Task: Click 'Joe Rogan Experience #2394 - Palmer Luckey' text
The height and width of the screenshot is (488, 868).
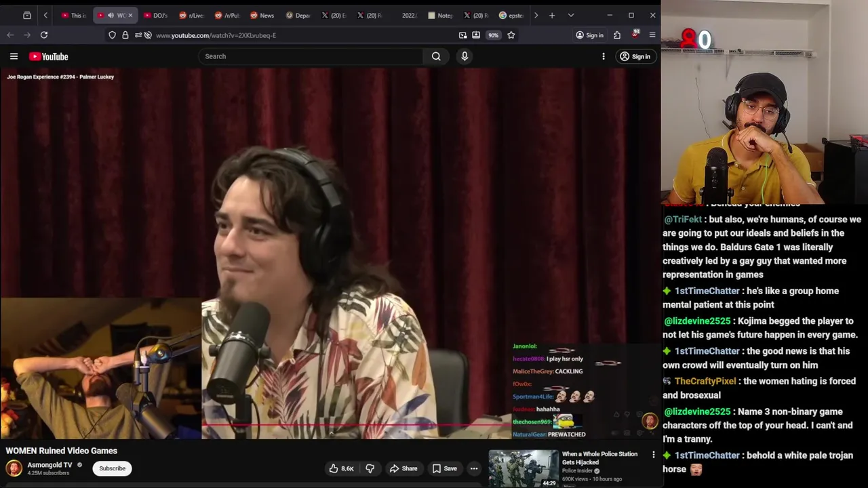Action: (60, 77)
